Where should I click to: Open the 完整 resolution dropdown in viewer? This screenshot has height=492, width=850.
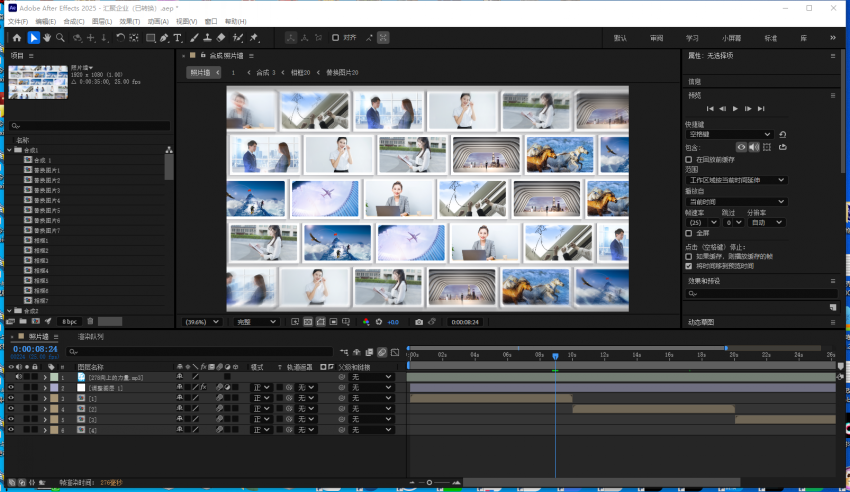[x=255, y=322]
